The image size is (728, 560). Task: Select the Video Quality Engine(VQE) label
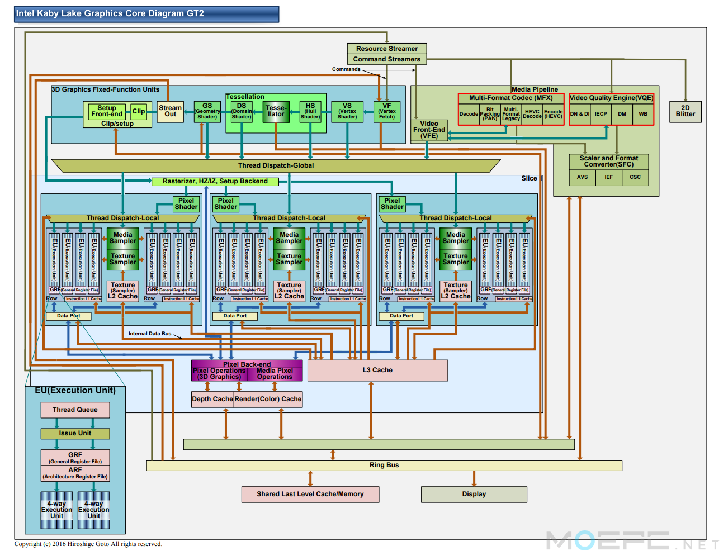612,98
